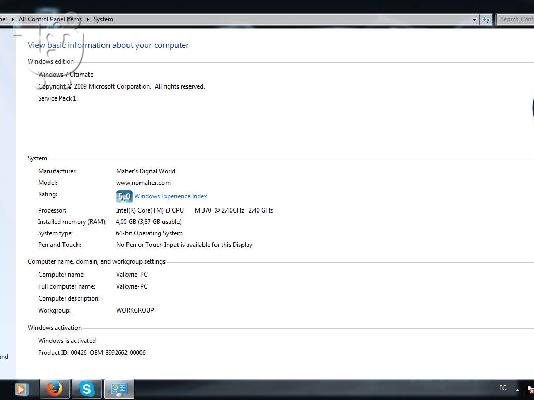The height and width of the screenshot is (400, 534).
Task: Select the Full computer name value
Action: point(132,287)
